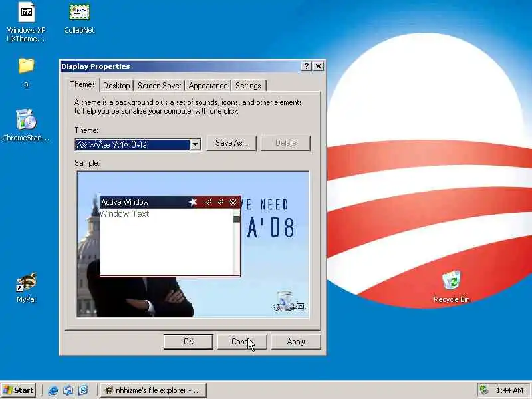Select the Recycle Bin desktop icon
The image size is (532, 399).
pos(452,287)
